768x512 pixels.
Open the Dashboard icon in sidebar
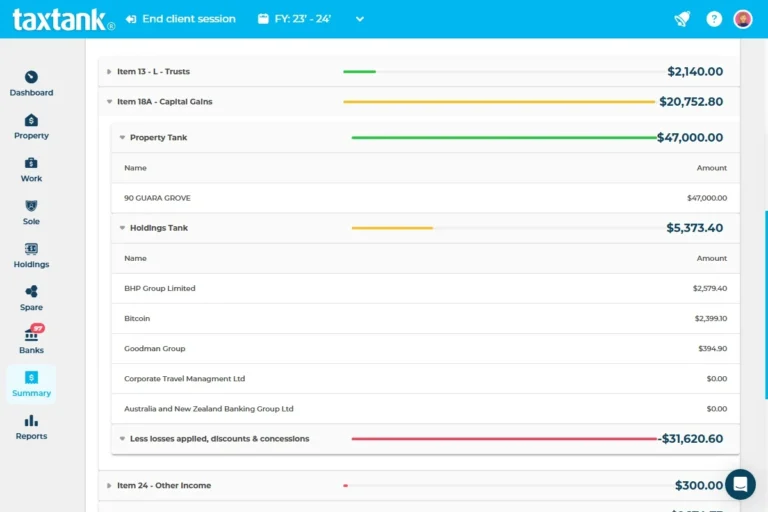click(x=31, y=77)
